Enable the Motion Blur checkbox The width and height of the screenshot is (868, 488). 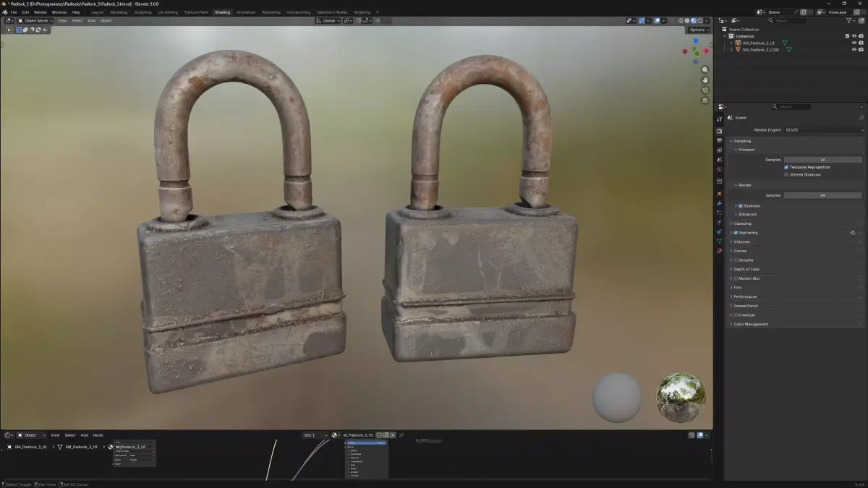(x=736, y=278)
